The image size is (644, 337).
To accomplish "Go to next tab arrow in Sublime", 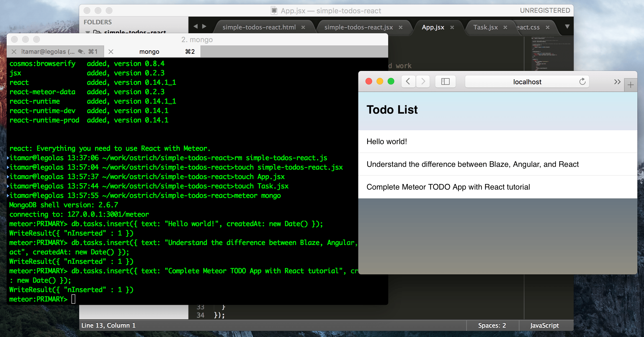I will [204, 26].
